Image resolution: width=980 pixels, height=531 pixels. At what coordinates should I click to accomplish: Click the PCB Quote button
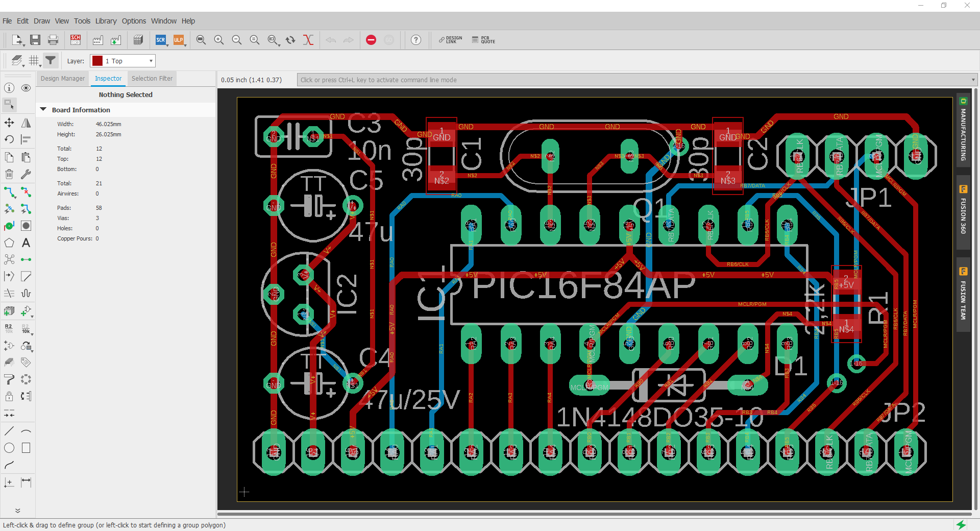(483, 40)
